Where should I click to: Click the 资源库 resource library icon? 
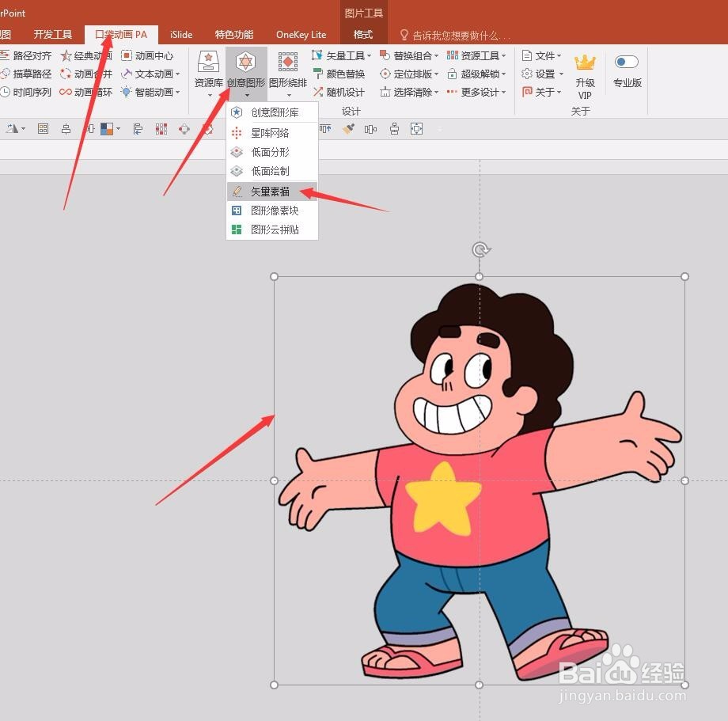(x=208, y=62)
